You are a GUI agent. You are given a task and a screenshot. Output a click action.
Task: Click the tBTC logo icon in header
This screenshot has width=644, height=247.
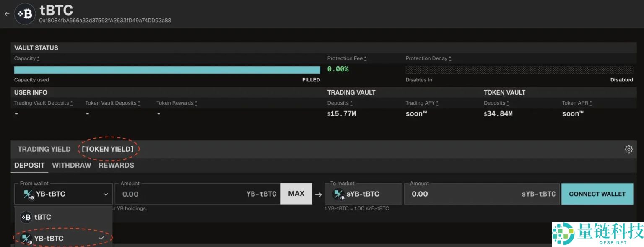(x=25, y=14)
